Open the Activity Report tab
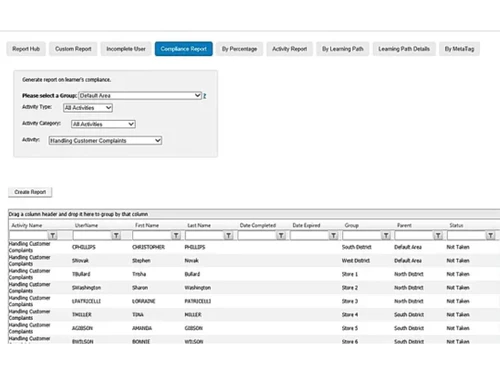 click(x=289, y=49)
